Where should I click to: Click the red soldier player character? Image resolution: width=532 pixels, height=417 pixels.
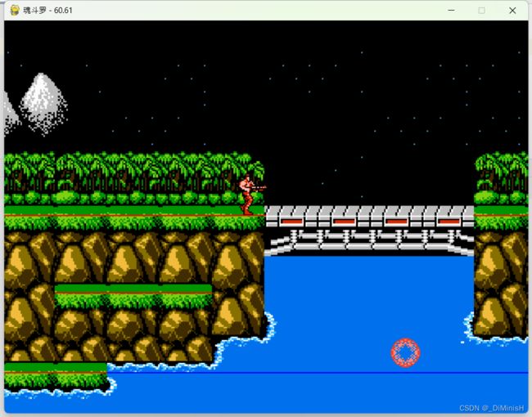coord(251,195)
